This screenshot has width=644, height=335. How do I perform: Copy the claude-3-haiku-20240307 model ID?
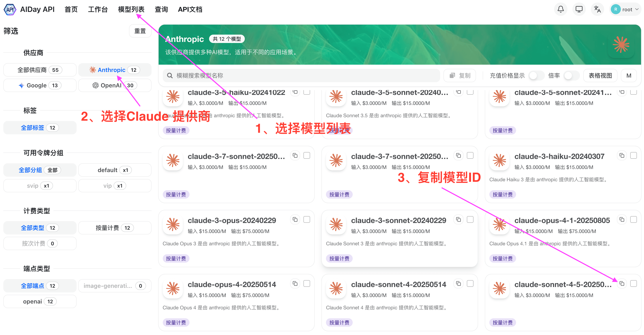click(622, 155)
